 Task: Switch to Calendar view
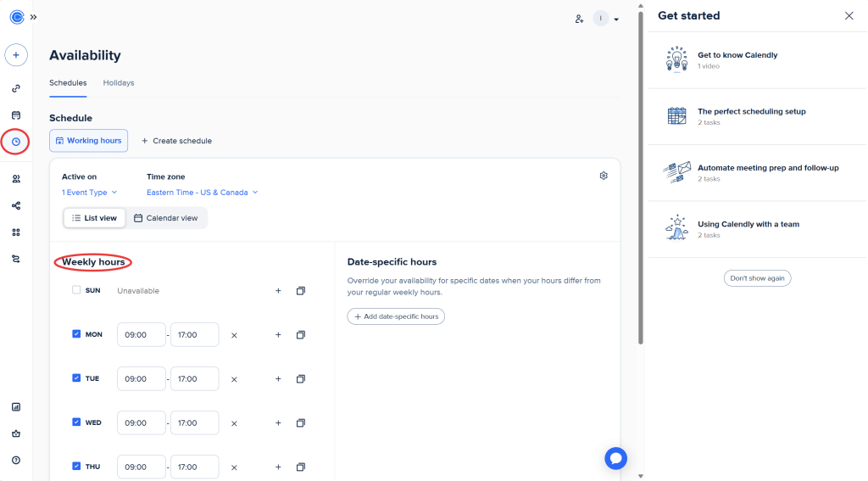tap(166, 218)
